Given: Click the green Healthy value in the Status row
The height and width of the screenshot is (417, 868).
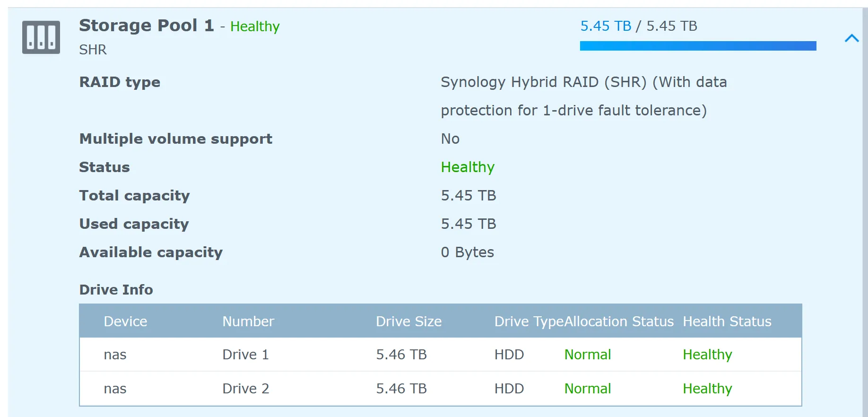Looking at the screenshot, I should point(468,167).
